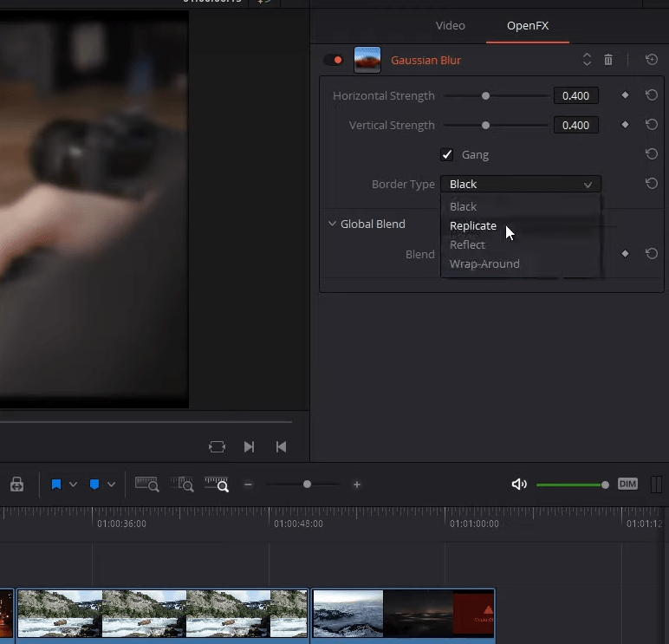Click the Gaussian Blur effect title
Viewport: 669px width, 644px height.
(x=425, y=60)
